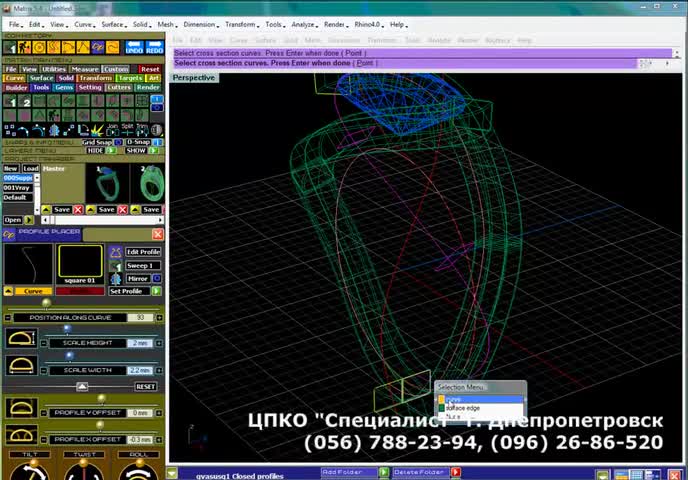Click the Sweep 1 button
The width and height of the screenshot is (688, 480).
coord(143,265)
